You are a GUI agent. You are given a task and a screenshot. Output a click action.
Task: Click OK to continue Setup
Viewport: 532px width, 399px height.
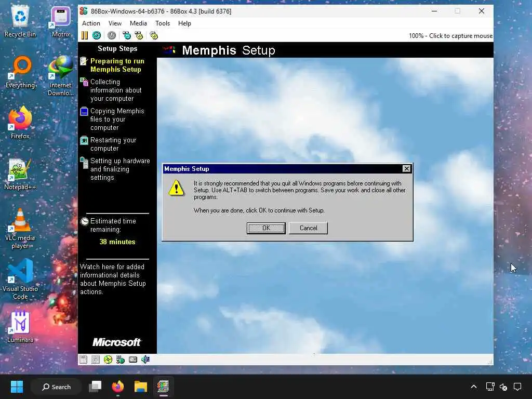coord(266,228)
